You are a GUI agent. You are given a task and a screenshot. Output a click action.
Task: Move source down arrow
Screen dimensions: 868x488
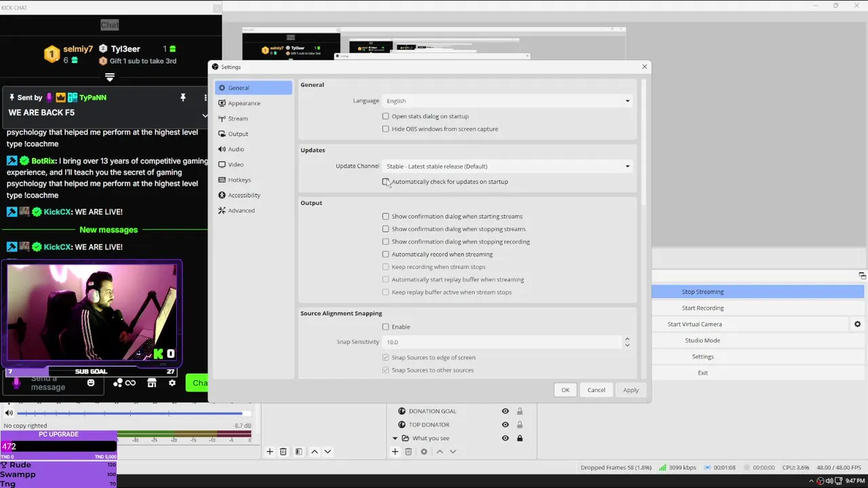coord(453,451)
